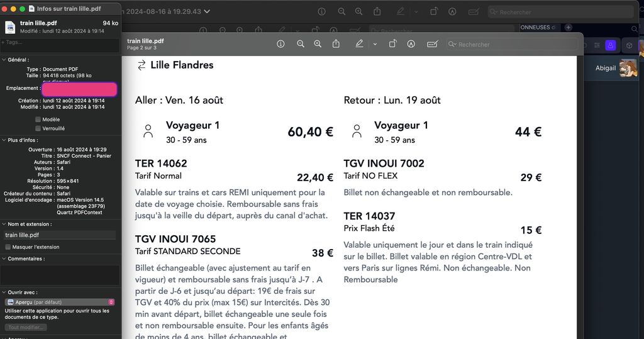Click the Tarif NO FLEX fare label
This screenshot has width=644, height=339.
(370, 176)
